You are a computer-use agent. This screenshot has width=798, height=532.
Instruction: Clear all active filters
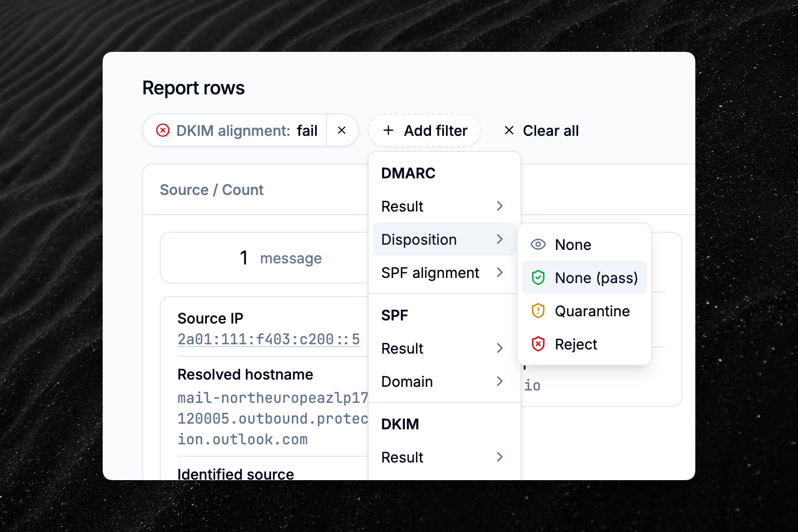pos(551,130)
